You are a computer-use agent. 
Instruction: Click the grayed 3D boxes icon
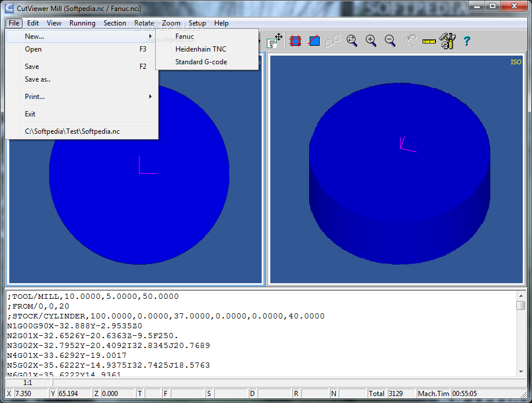point(333,41)
